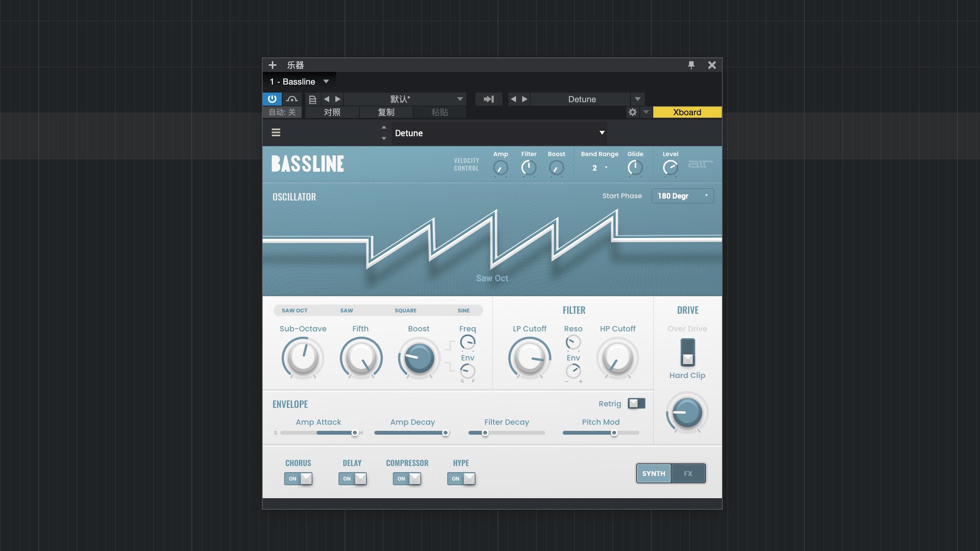Toggle the Compressor ON switch
Screen dimensions: 980x551
[x=407, y=479]
